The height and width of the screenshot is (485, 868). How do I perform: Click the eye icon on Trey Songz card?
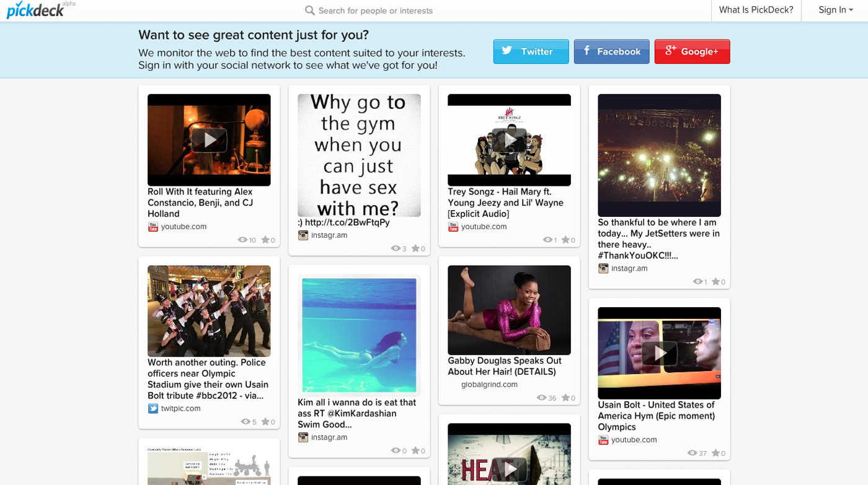pyautogui.click(x=547, y=240)
